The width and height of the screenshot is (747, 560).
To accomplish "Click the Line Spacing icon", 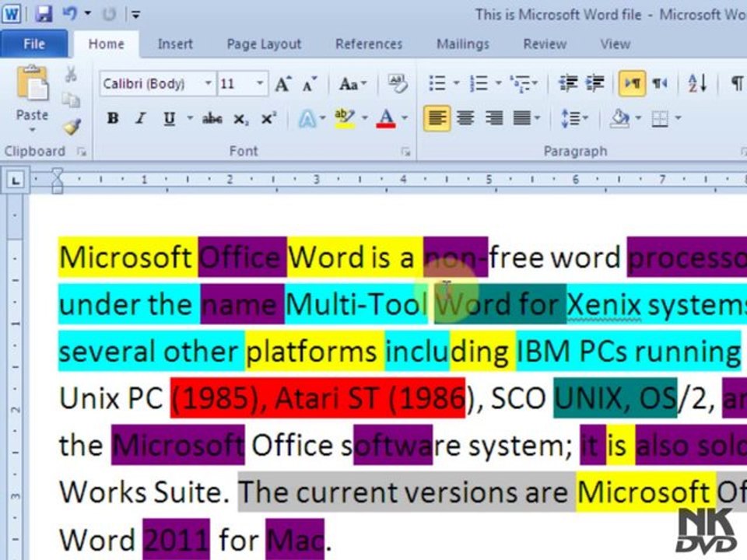I will [570, 117].
